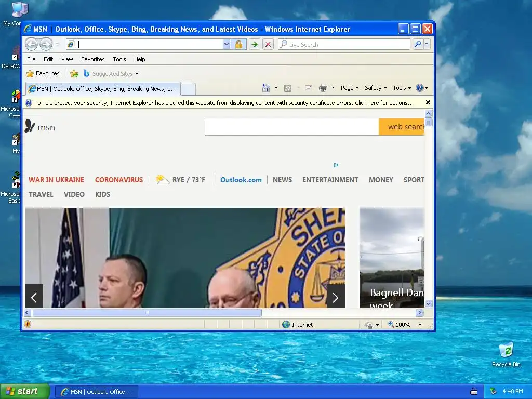Viewport: 532px width, 399px height.
Task: Select the MSN browser tab
Action: pyautogui.click(x=103, y=89)
